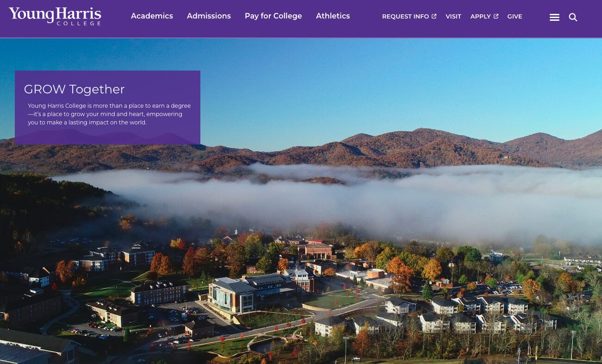Click the GROW Together heading

(74, 89)
